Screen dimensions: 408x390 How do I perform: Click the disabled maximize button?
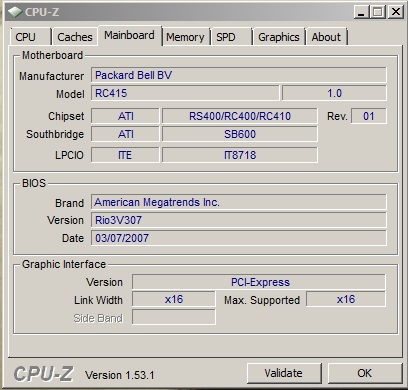378,12
